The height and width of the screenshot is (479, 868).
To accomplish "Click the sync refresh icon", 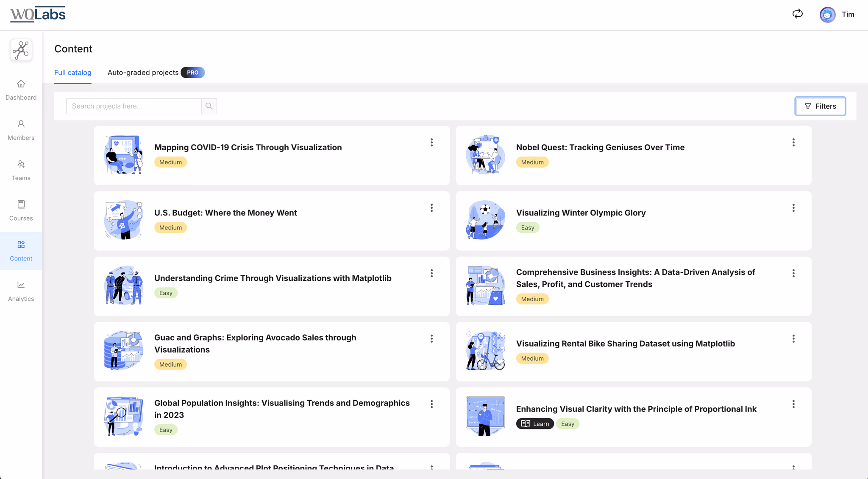I will [798, 14].
